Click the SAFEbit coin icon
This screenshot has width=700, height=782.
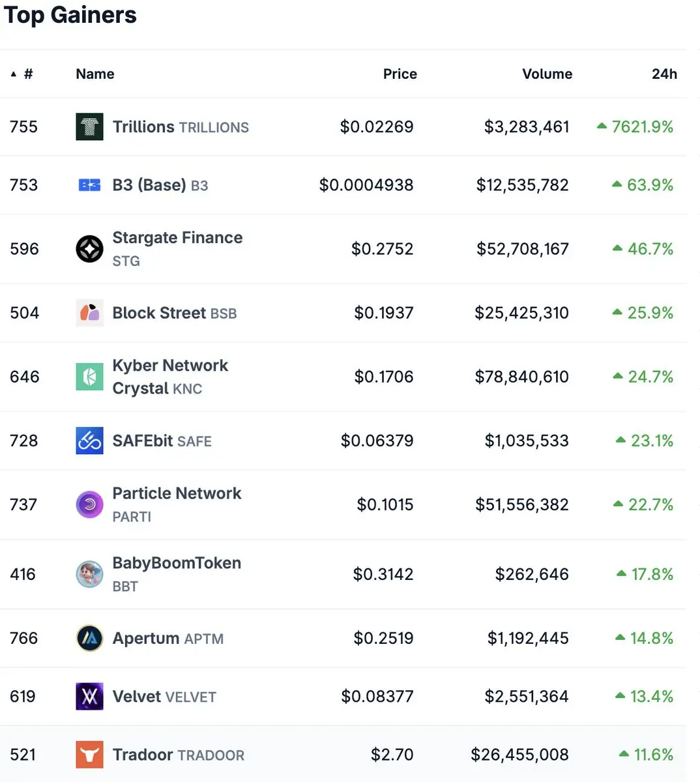(89, 441)
